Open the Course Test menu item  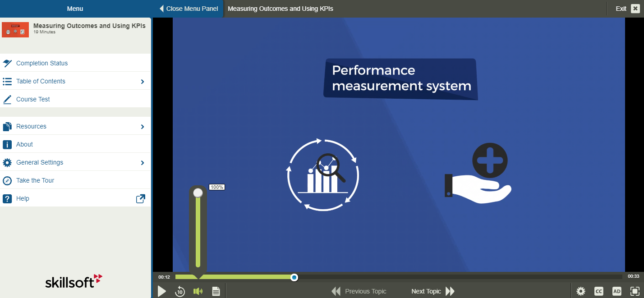pos(33,99)
